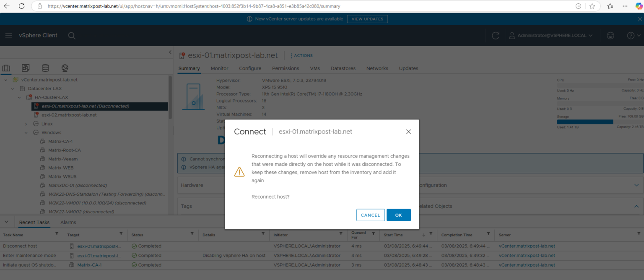Click VIEW UPDATES in the notification banner
Viewport: 644px width, 280px height.
tap(367, 19)
